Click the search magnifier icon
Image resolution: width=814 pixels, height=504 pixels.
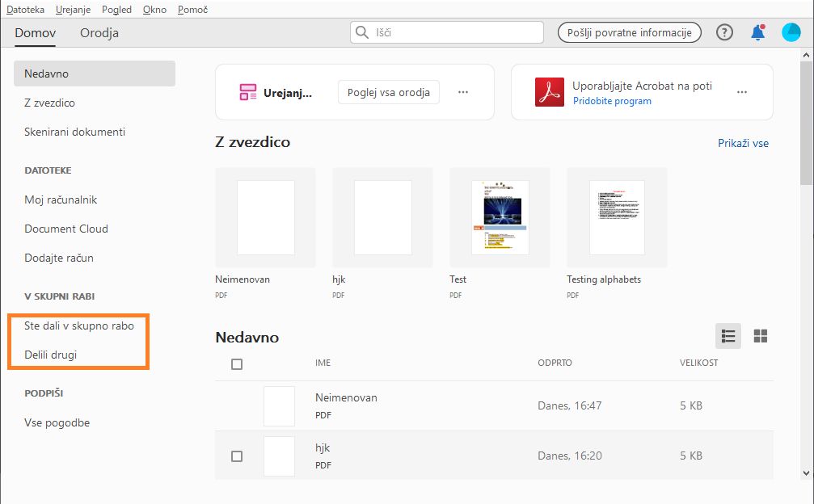click(x=361, y=32)
